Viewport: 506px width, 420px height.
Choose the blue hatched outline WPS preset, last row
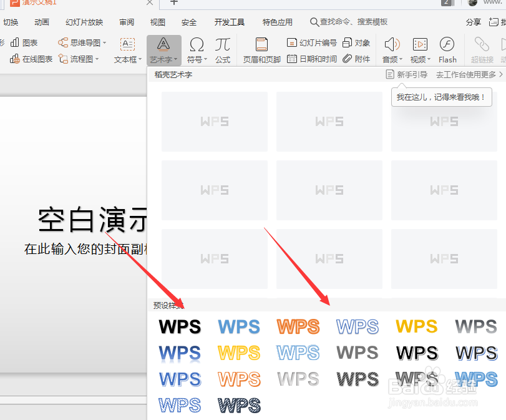(x=180, y=406)
